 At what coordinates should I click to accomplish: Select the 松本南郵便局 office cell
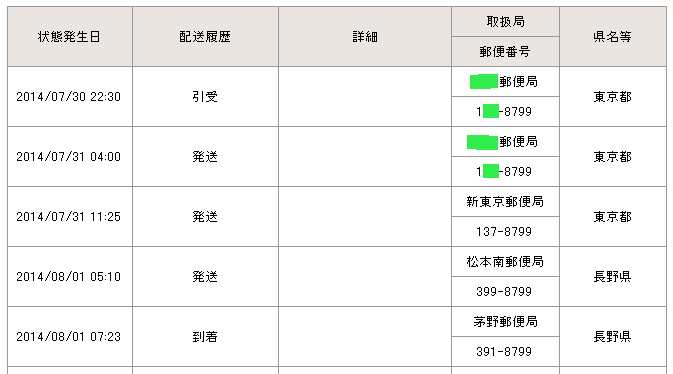point(505,261)
